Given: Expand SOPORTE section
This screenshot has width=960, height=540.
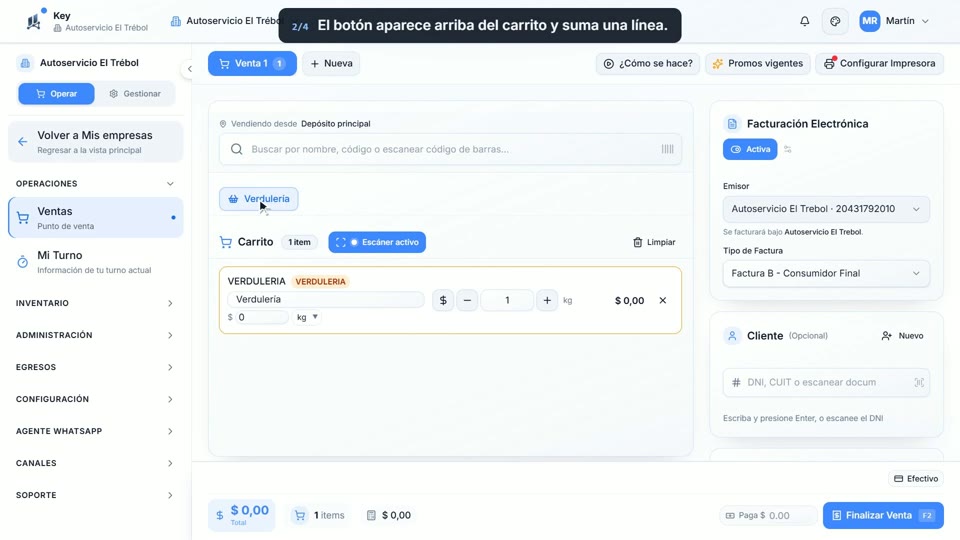Looking at the screenshot, I should pos(96,495).
